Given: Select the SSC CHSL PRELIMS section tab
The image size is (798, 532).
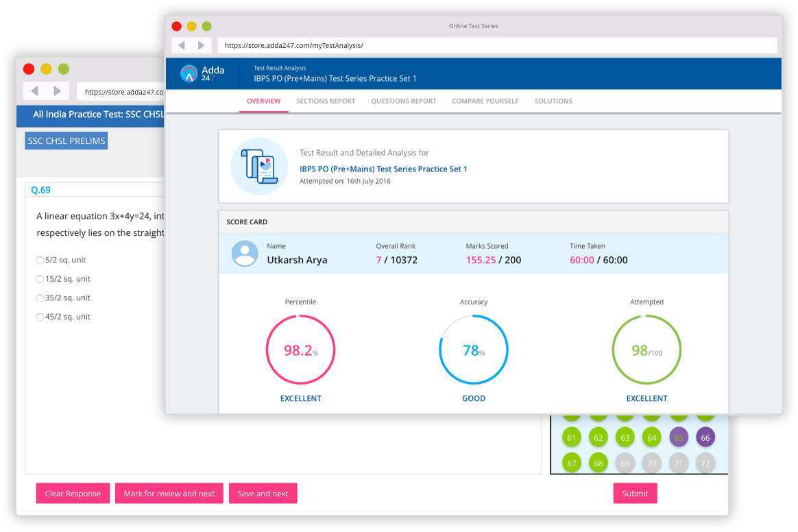Looking at the screenshot, I should [66, 141].
